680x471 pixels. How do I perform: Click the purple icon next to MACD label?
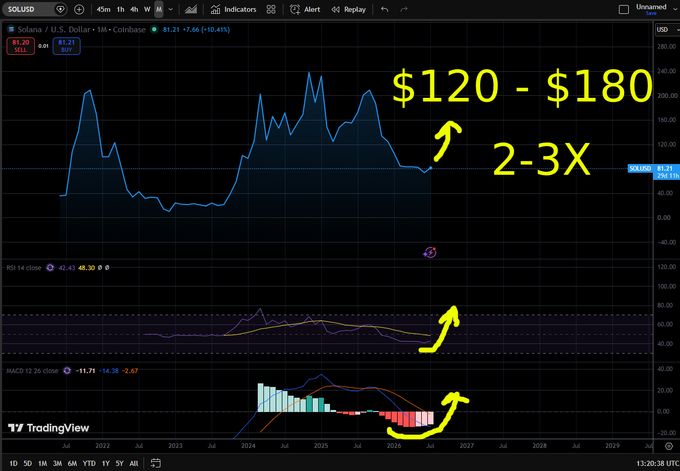tap(67, 371)
